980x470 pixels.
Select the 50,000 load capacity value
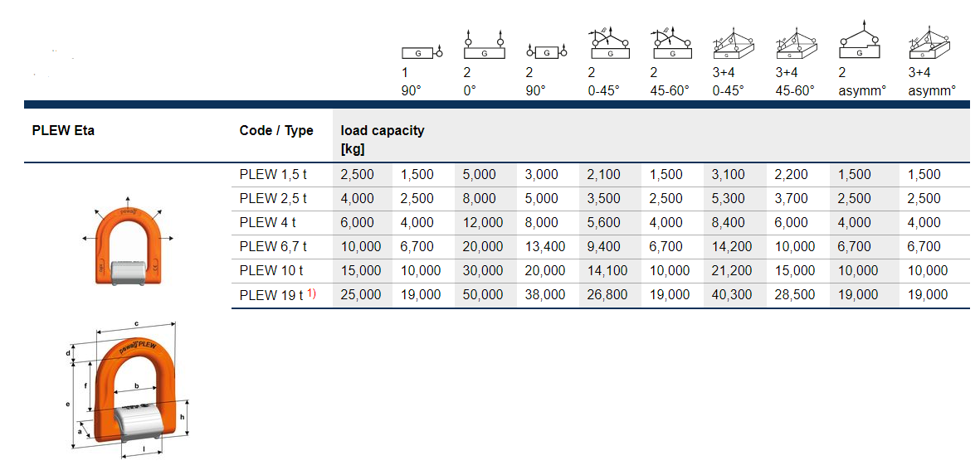(x=482, y=295)
